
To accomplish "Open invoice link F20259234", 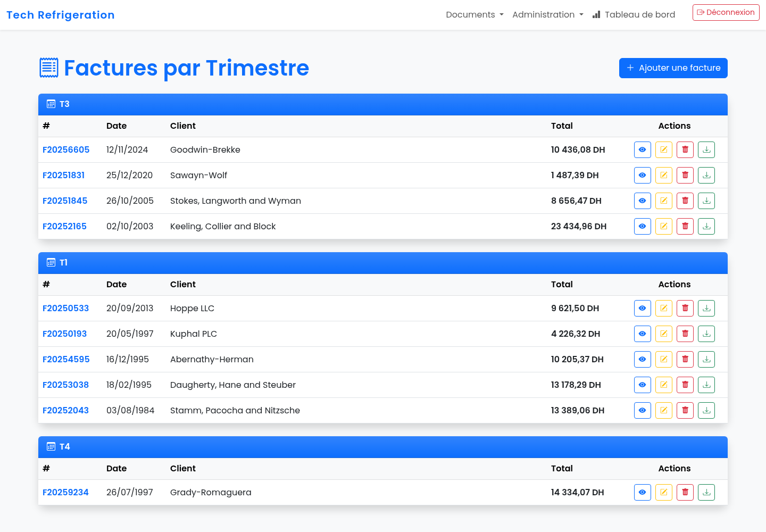I will point(65,493).
